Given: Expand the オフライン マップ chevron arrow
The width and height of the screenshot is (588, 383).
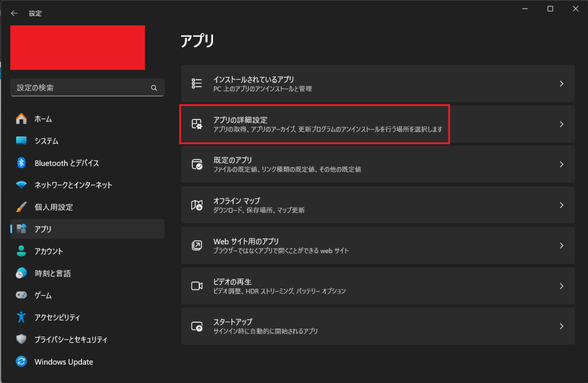Looking at the screenshot, I should click(x=562, y=205).
